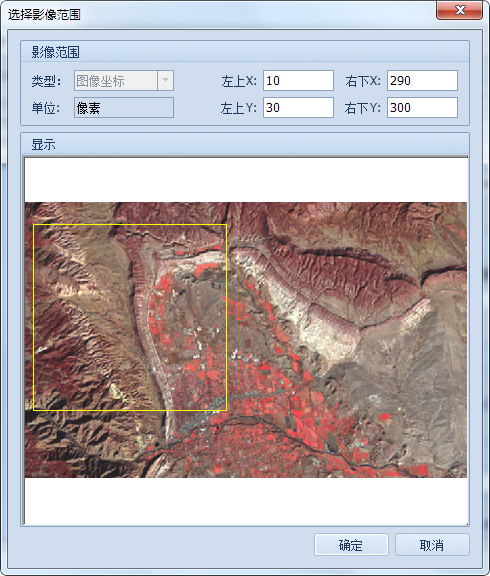Click the 单位 label
This screenshot has width=490, height=576.
tap(46, 108)
